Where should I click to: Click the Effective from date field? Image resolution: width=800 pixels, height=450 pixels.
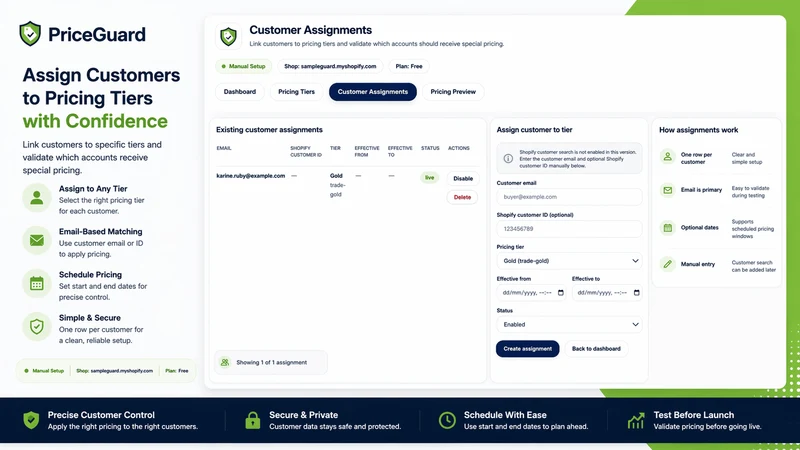531,293
